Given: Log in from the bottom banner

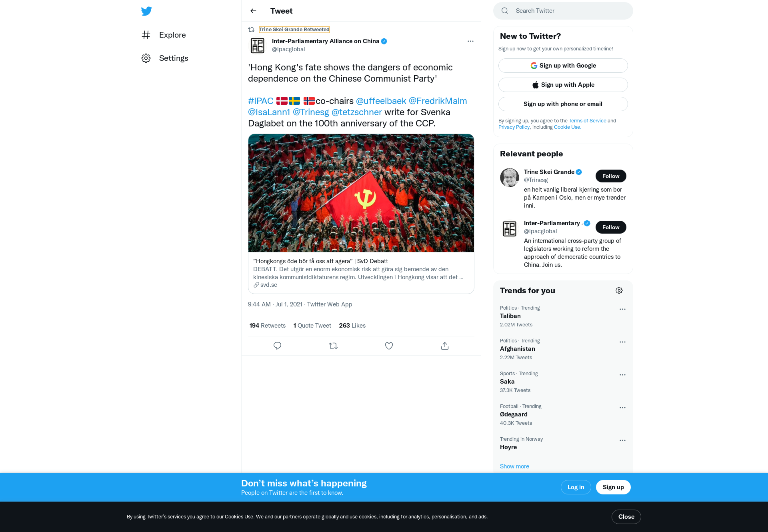Looking at the screenshot, I should click(x=576, y=487).
